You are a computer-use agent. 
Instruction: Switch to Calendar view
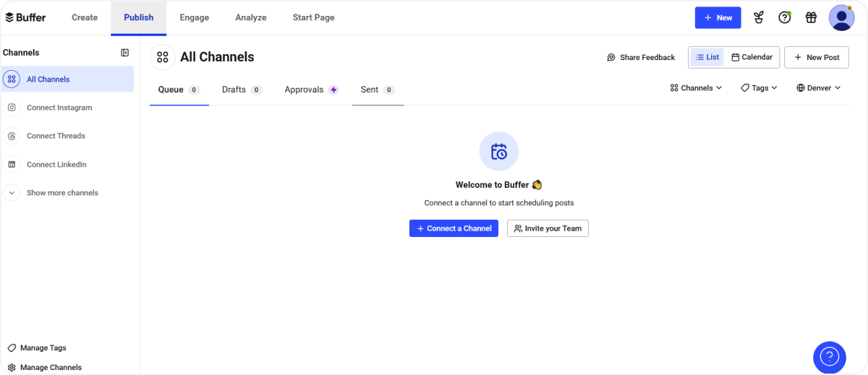coord(752,57)
